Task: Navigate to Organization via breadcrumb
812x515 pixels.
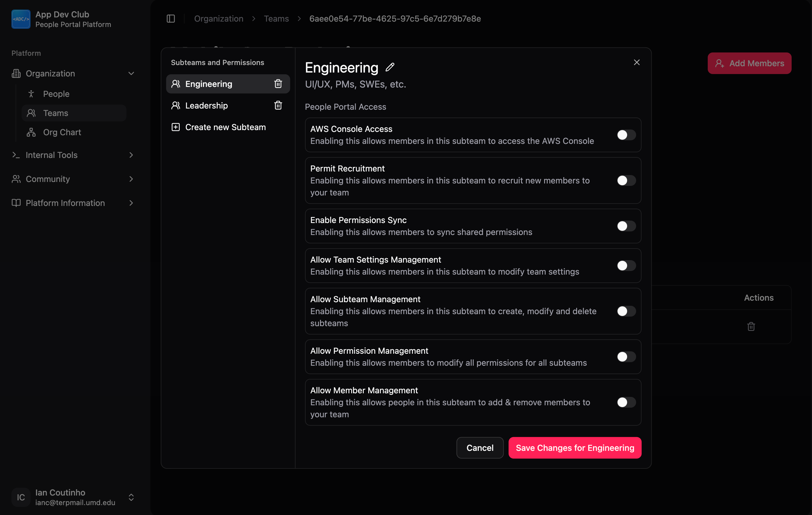Action: click(218, 19)
